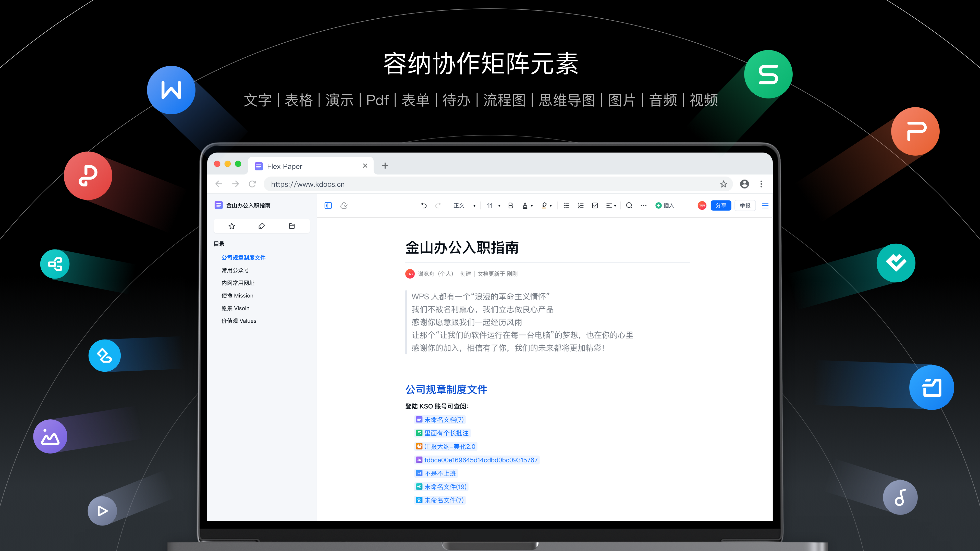Click the green S Spreadsheet icon
The width and height of the screenshot is (980, 551).
[x=768, y=74]
